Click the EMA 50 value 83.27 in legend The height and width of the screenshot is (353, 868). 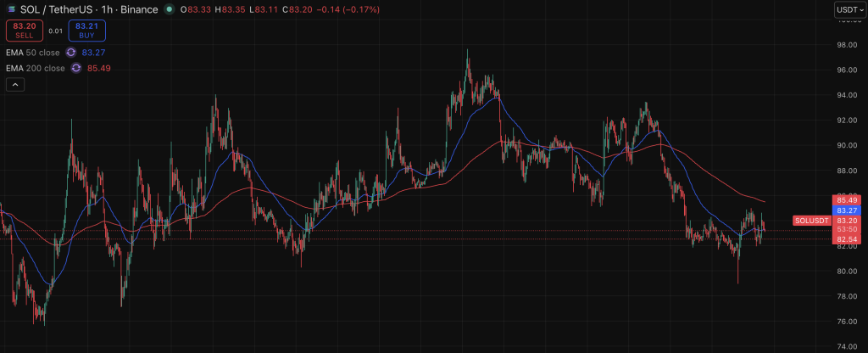click(x=94, y=53)
